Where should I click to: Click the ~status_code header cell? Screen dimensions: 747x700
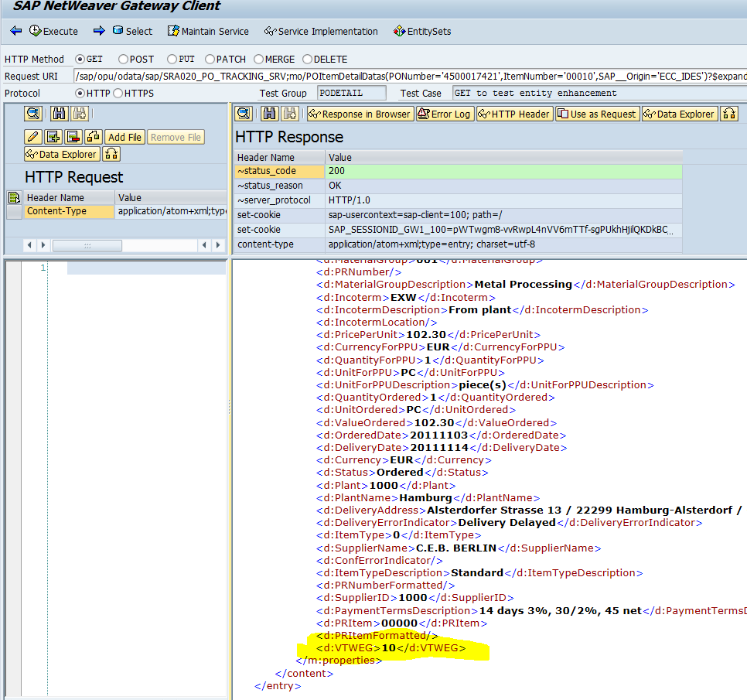[x=280, y=171]
